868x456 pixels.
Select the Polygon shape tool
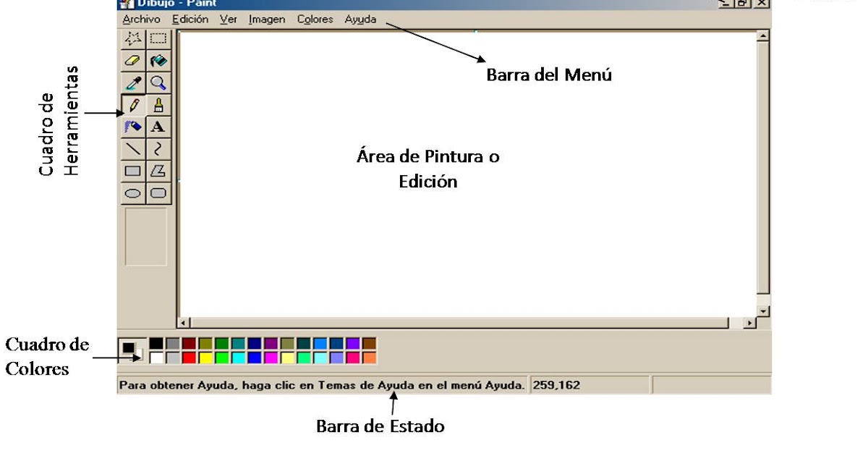[157, 170]
